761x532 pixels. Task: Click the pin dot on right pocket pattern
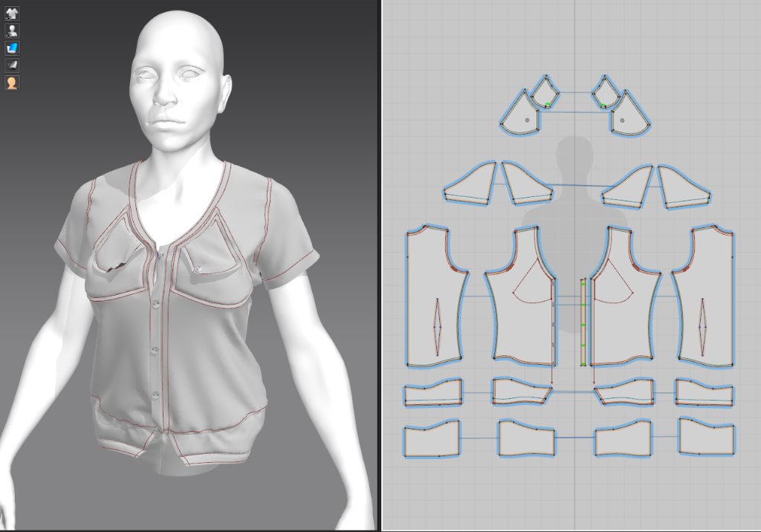[622, 120]
